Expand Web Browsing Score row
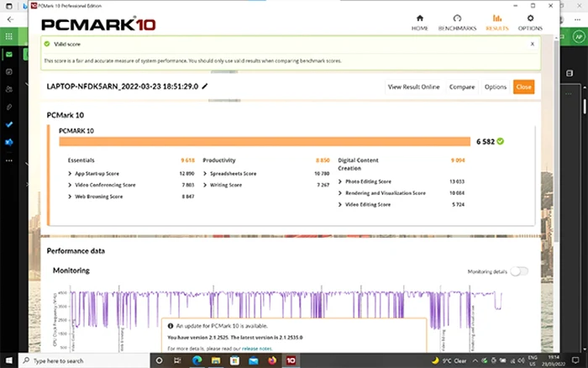This screenshot has height=368, width=588. pyautogui.click(x=70, y=197)
